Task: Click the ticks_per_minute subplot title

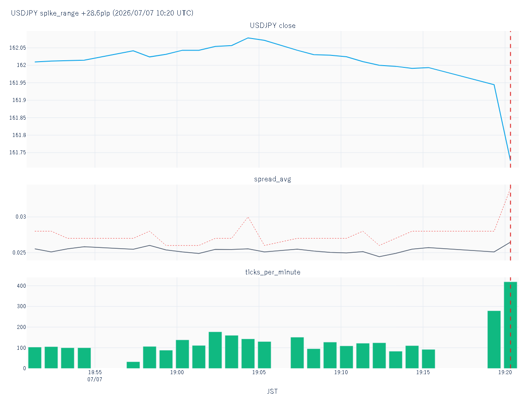Action: [x=273, y=272]
